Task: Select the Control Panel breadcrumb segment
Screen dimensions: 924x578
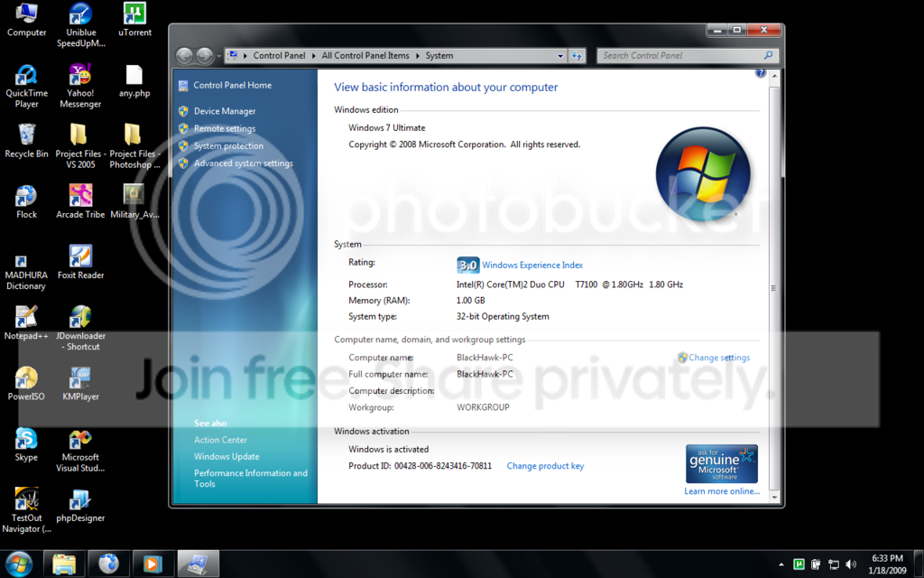Action: click(280, 55)
